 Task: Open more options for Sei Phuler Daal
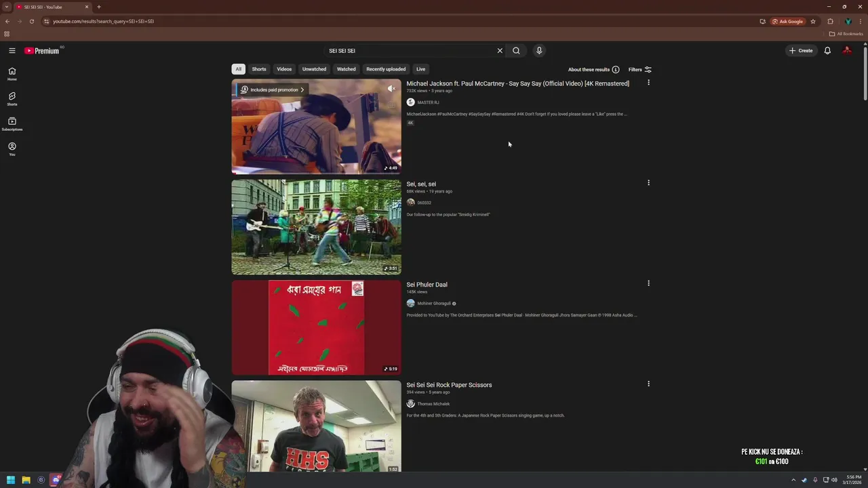click(x=648, y=283)
